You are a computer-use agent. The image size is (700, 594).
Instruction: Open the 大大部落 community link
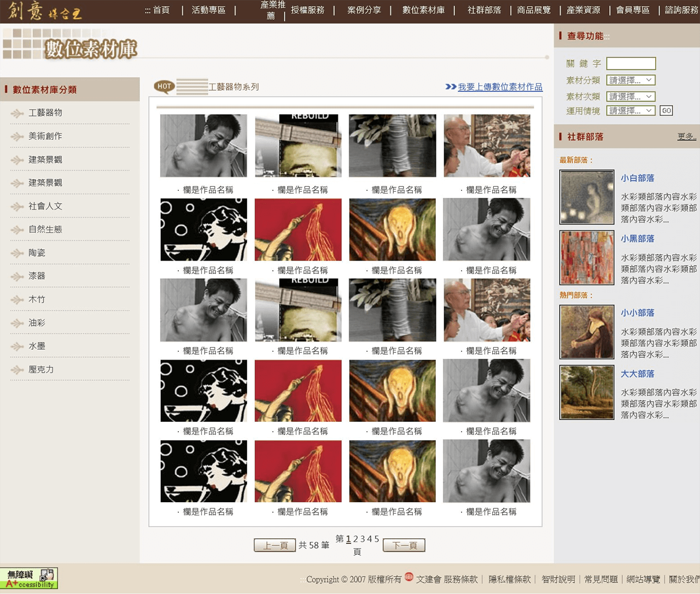[x=638, y=374]
